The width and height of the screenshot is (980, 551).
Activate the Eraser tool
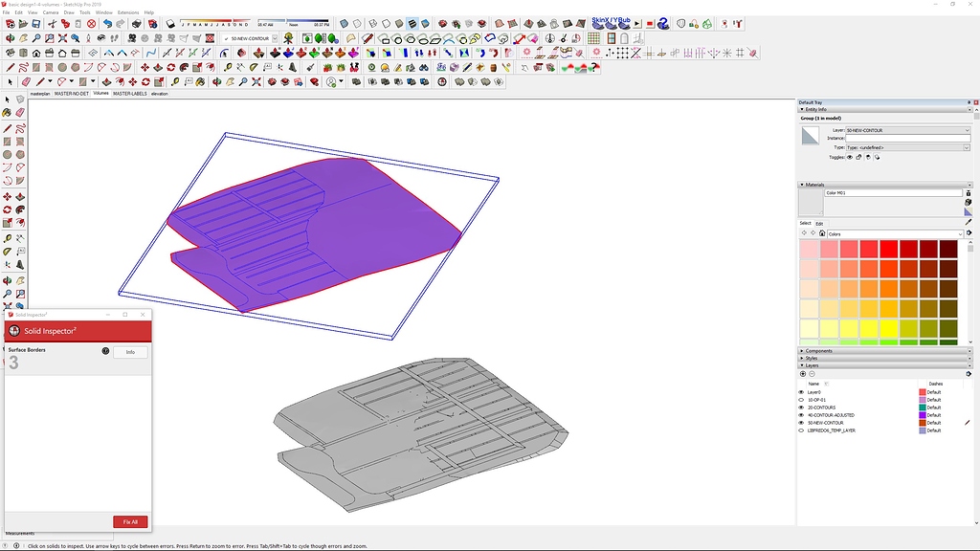coord(20,112)
